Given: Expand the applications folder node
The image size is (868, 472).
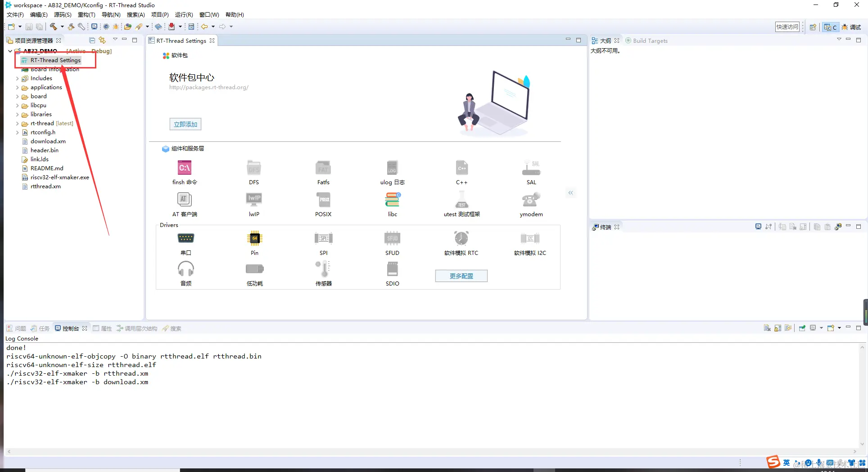Looking at the screenshot, I should tap(18, 87).
